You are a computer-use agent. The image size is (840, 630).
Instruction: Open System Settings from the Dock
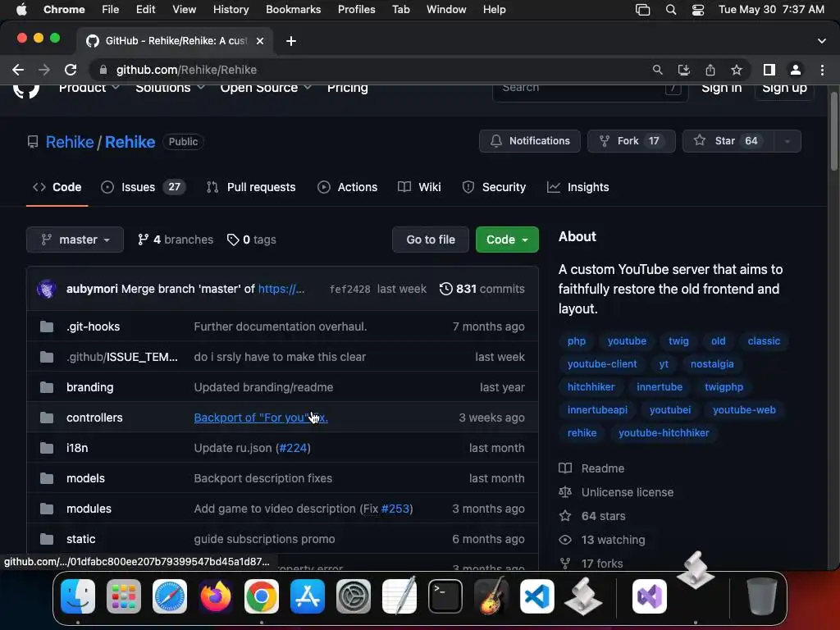[x=354, y=596]
